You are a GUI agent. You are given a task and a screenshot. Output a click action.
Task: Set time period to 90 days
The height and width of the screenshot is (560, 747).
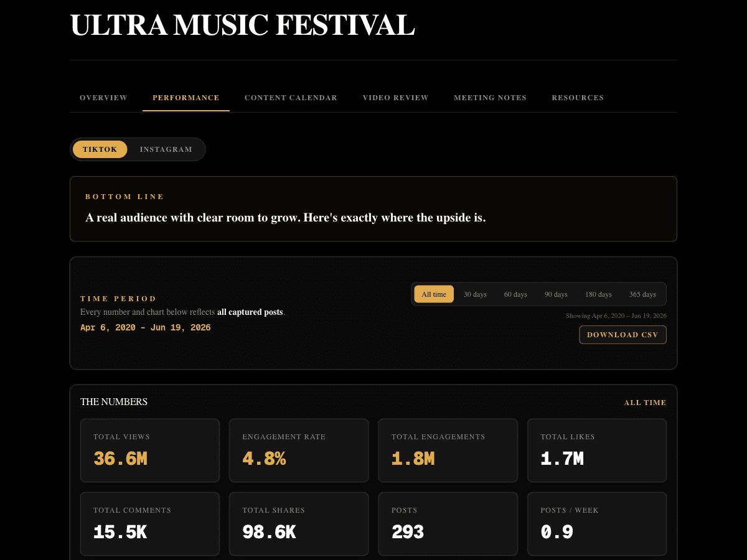tap(556, 294)
